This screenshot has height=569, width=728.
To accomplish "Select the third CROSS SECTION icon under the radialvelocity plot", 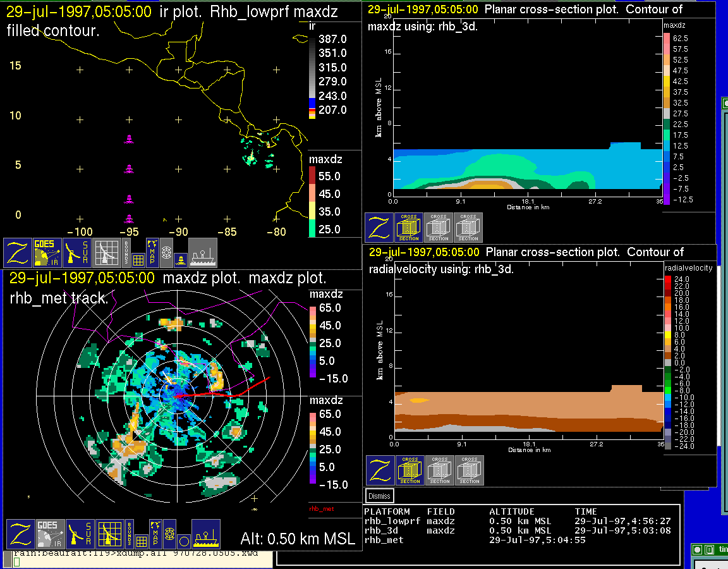I will pos(470,470).
